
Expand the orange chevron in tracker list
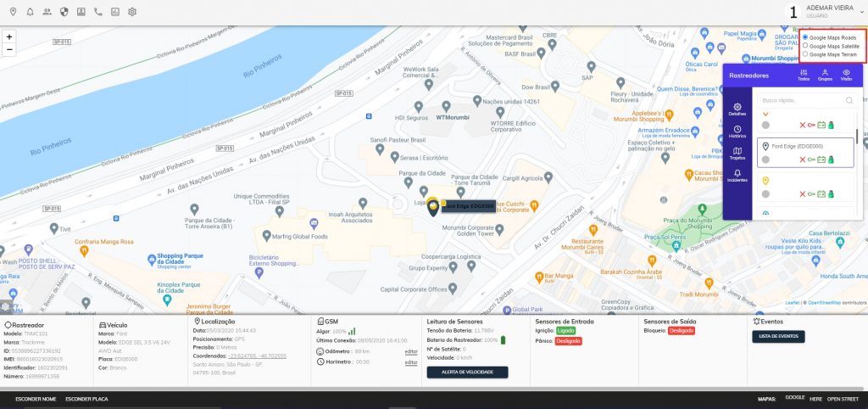(765, 114)
